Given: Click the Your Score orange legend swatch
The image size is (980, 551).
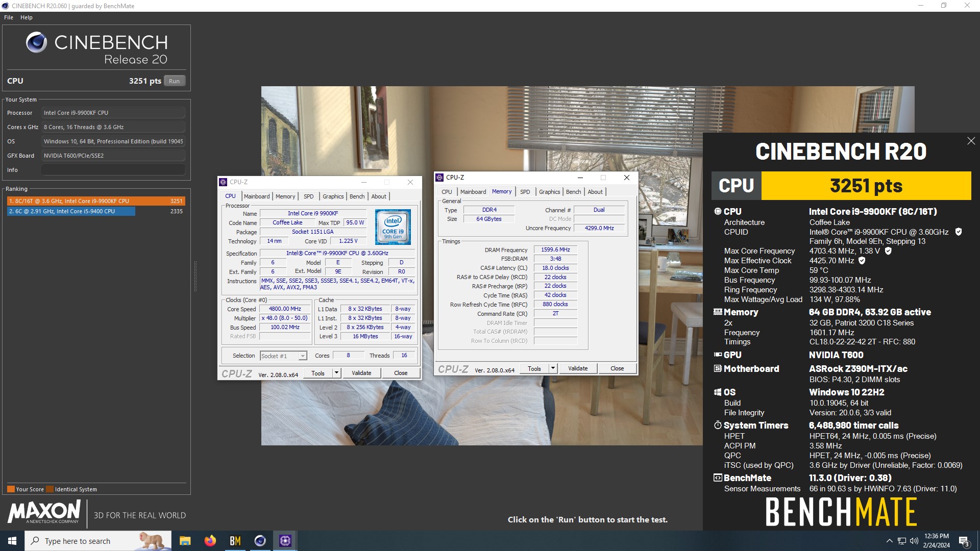Looking at the screenshot, I should (x=11, y=489).
